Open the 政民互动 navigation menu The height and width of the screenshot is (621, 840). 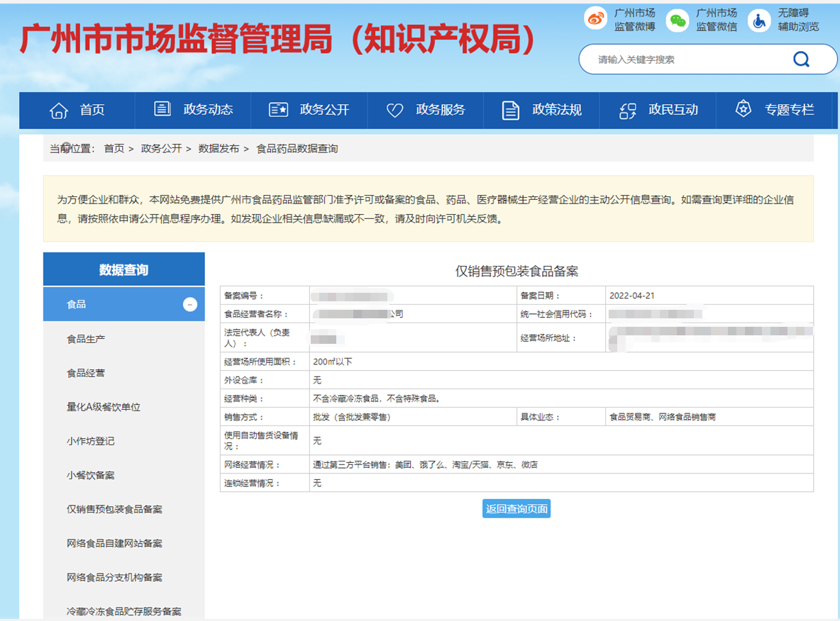(658, 111)
